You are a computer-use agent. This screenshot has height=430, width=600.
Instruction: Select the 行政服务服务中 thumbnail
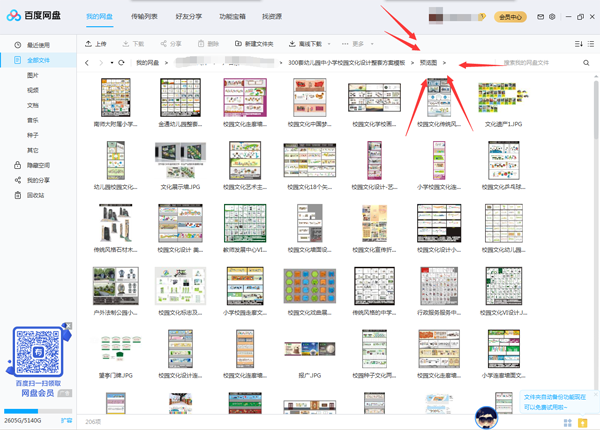pyautogui.click(x=439, y=286)
